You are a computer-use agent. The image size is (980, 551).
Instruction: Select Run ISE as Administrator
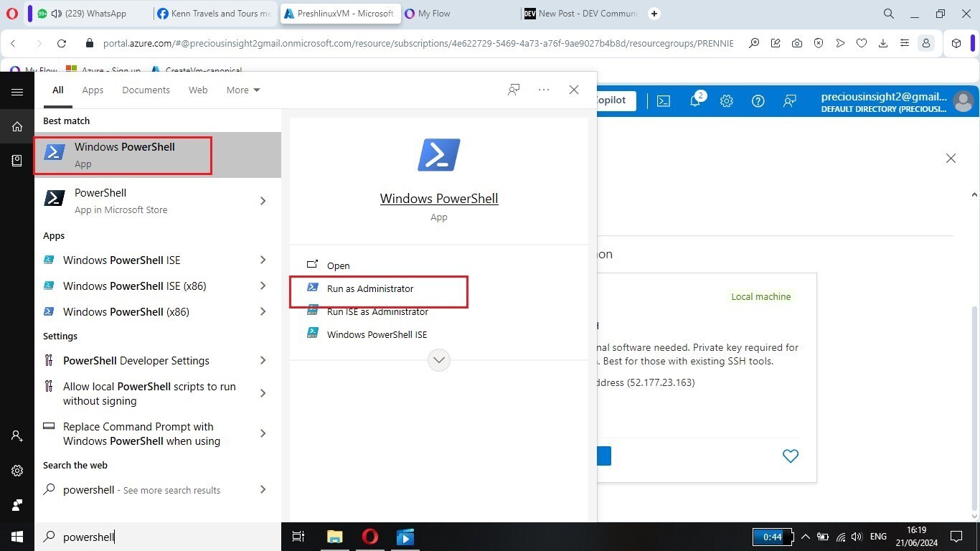click(377, 311)
